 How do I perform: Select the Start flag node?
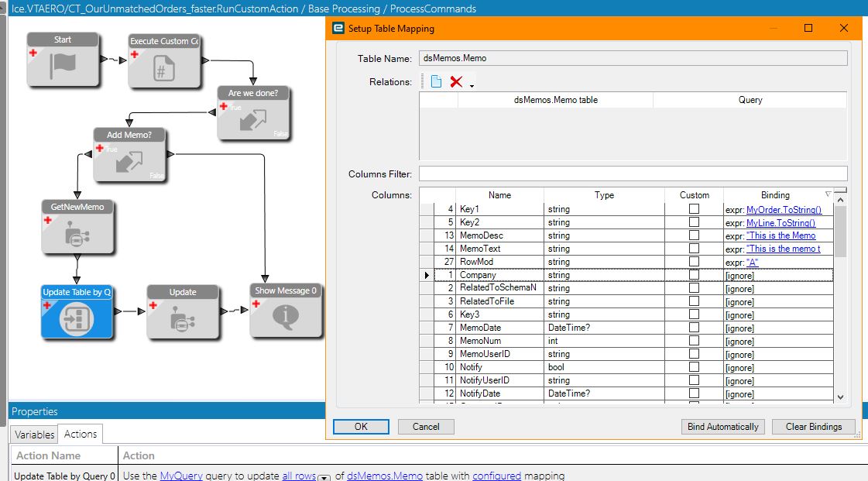pos(63,60)
